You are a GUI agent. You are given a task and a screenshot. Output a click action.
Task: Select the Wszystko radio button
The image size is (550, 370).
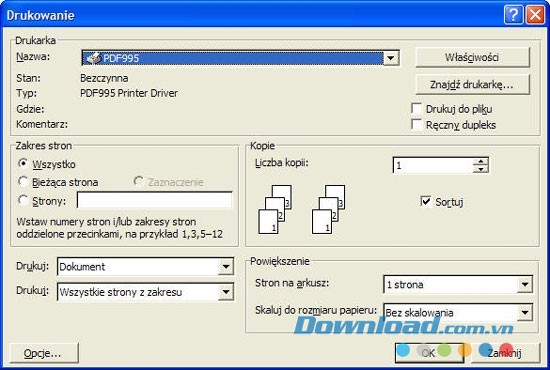[x=23, y=163]
